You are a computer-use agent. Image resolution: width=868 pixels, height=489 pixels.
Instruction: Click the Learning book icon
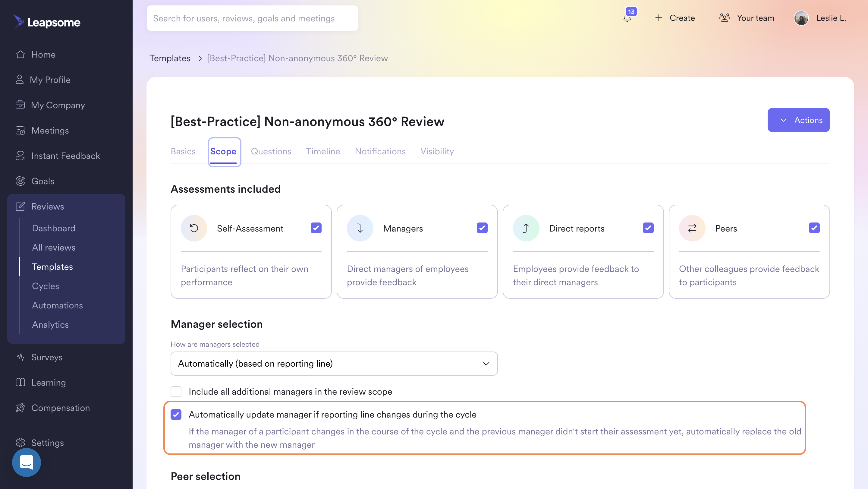tap(20, 382)
